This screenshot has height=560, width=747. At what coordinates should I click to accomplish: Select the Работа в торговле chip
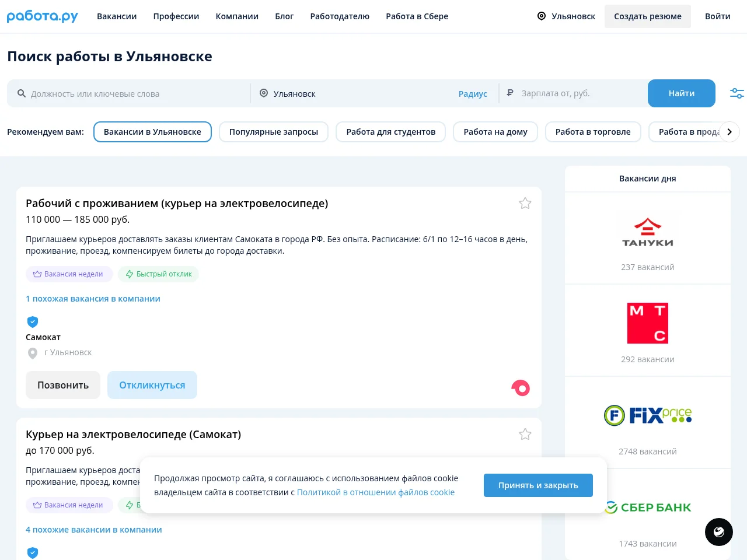point(593,132)
